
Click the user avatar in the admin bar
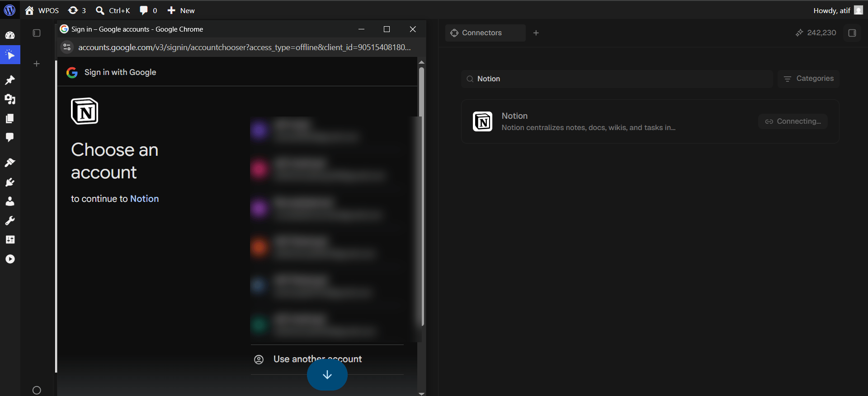859,10
